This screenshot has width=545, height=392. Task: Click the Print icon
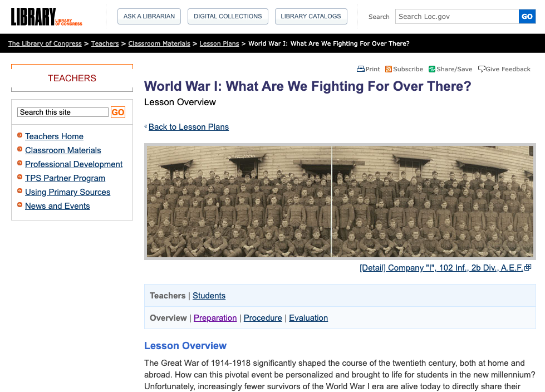(361, 69)
